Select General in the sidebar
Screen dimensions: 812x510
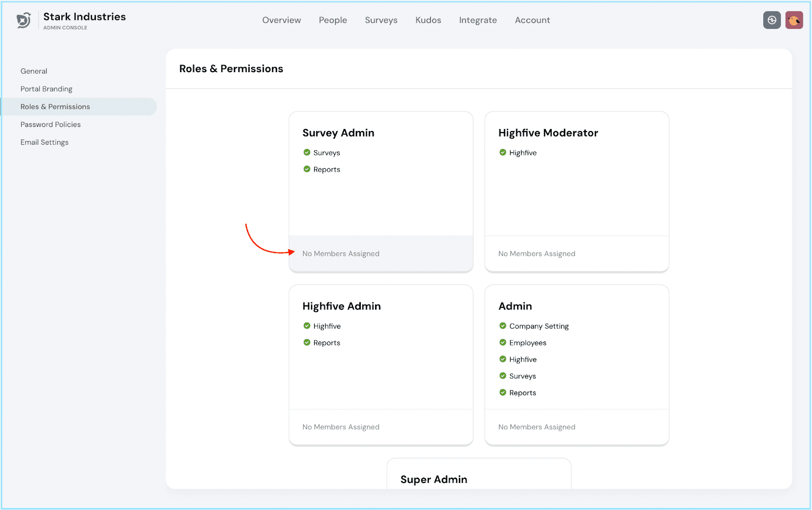tap(34, 71)
